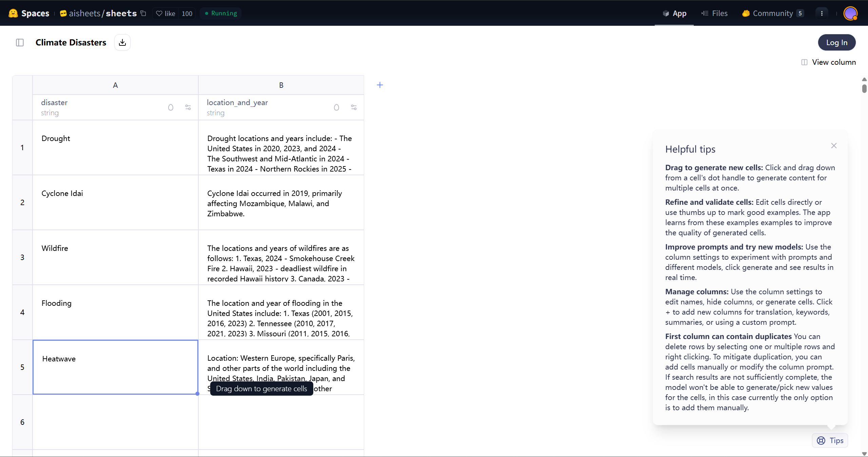
Task: Close the Helpful tips panel
Action: tap(834, 146)
